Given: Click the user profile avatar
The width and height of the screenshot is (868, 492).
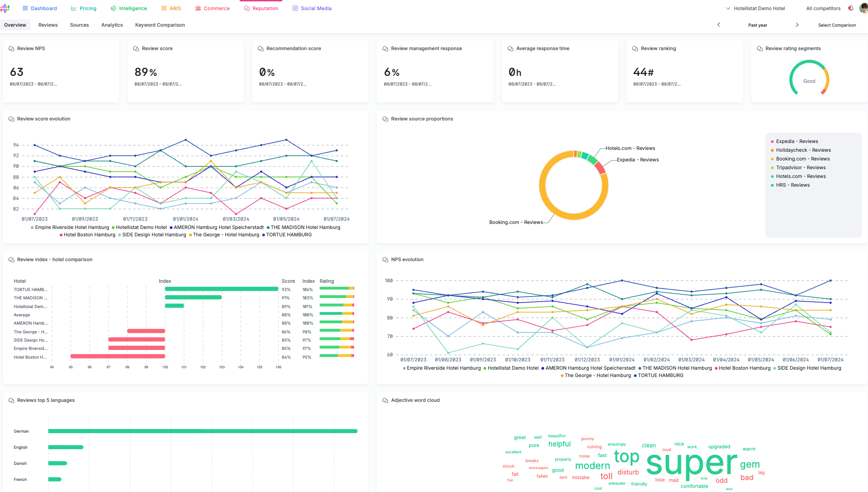Looking at the screenshot, I should point(863,8).
